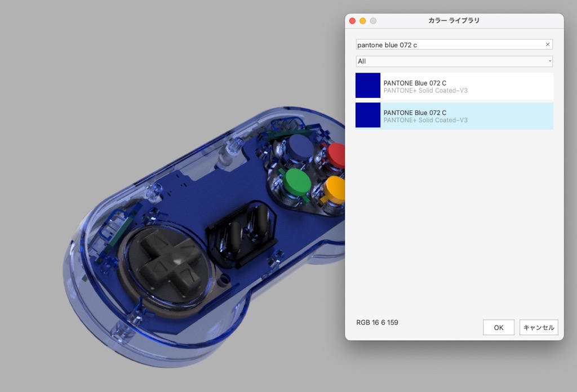The width and height of the screenshot is (577, 392).
Task: Zoom the dialog with the green traffic light
Action: [371, 20]
